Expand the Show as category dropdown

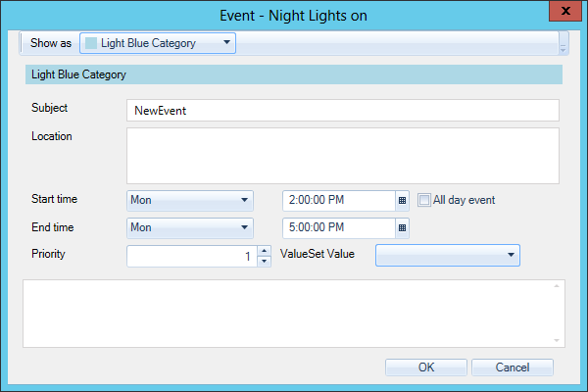(226, 43)
